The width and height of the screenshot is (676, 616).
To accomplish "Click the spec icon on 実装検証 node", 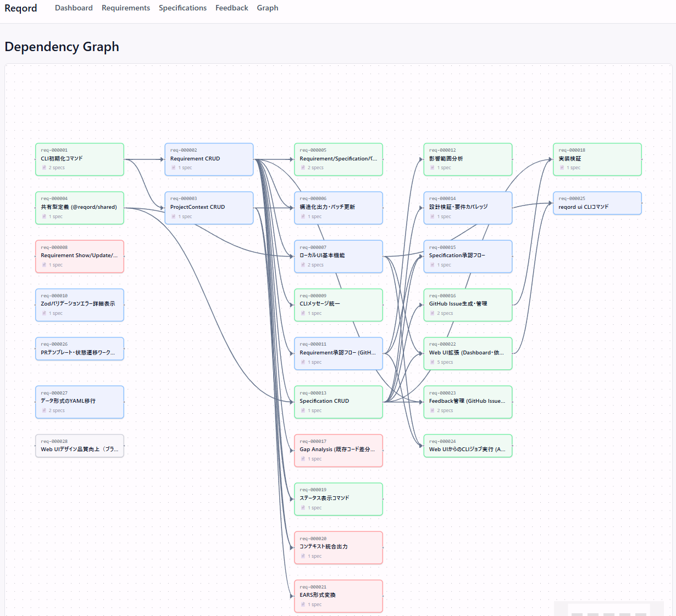I will (x=562, y=168).
